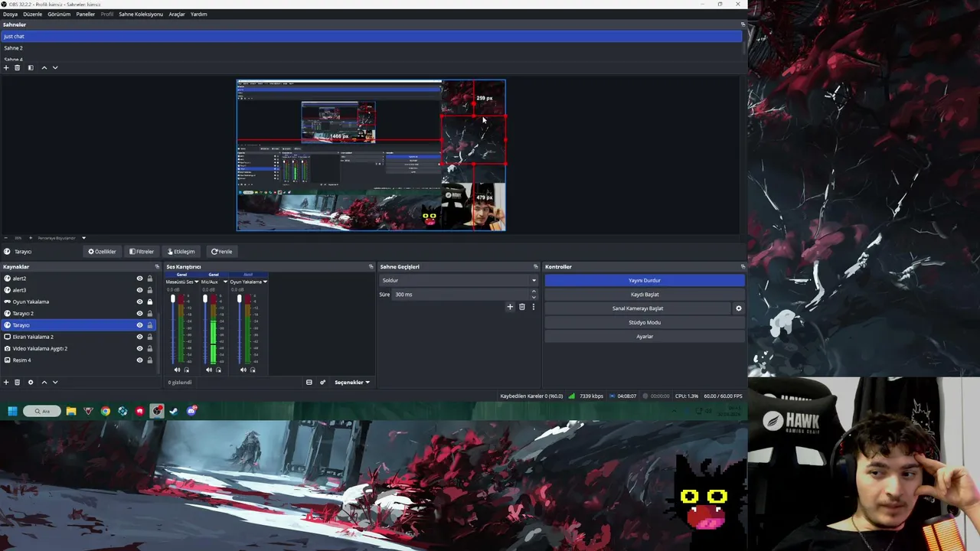Screen dimensions: 980x551
Task: Remove scene transition with trash icon
Action: point(522,307)
